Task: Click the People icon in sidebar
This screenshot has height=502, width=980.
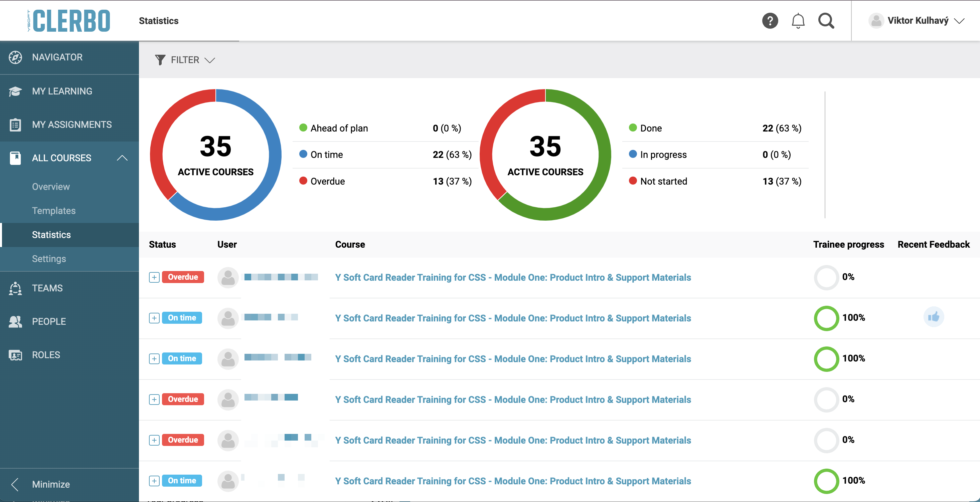Action: click(15, 321)
